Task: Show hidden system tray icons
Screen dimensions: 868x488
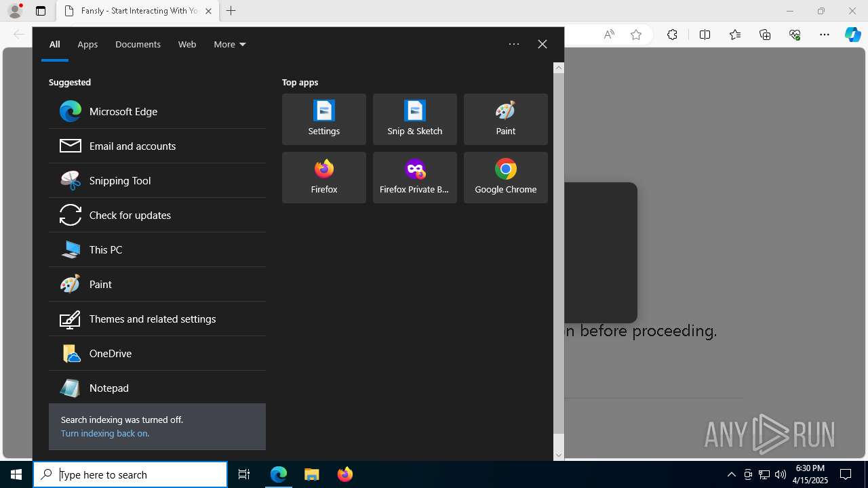Action: [731, 474]
